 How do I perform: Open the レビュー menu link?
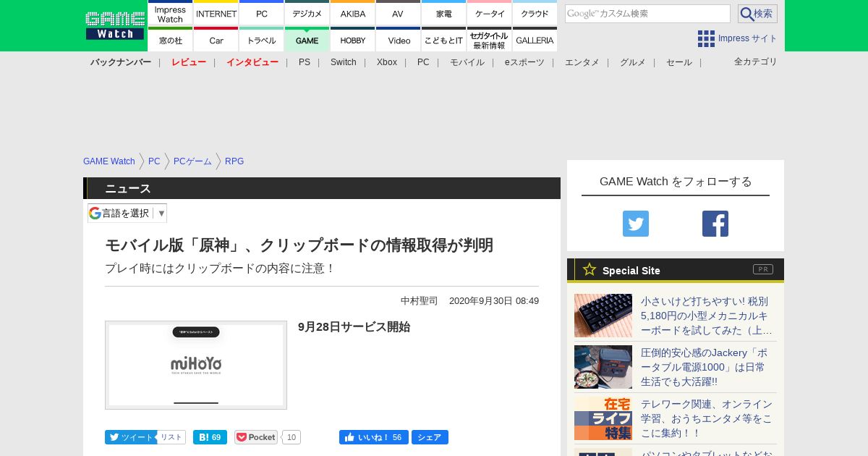click(189, 62)
